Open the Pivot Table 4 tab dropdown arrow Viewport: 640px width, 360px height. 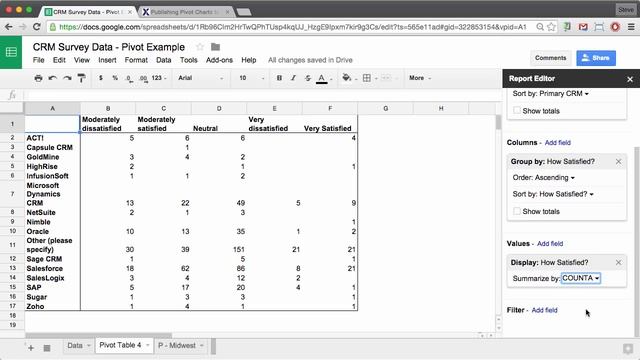click(147, 345)
